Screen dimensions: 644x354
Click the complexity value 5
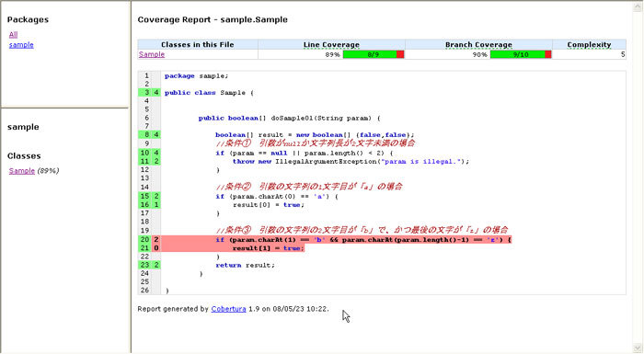[623, 54]
